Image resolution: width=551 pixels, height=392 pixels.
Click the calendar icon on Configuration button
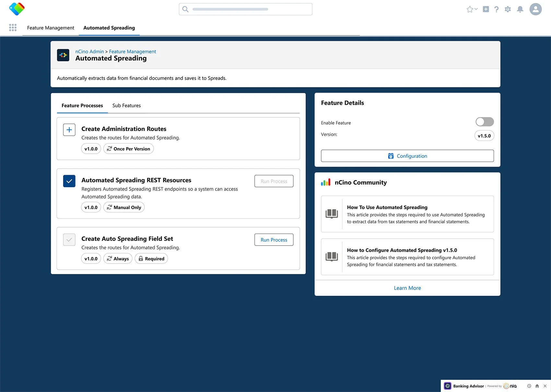tap(391, 156)
